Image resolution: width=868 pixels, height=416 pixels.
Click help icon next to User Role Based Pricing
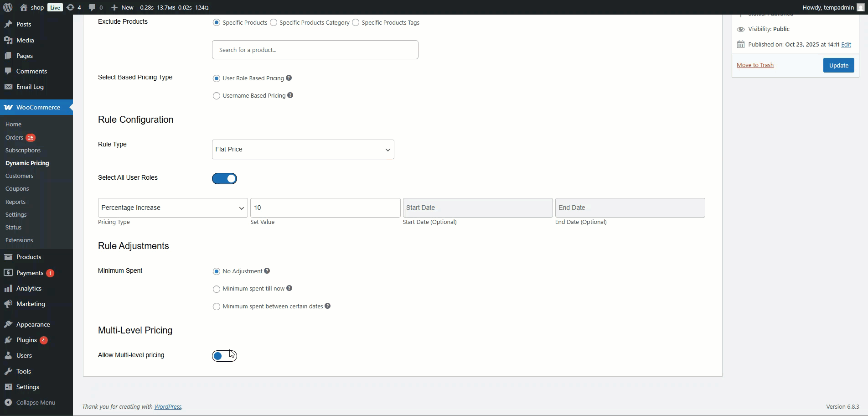click(289, 78)
